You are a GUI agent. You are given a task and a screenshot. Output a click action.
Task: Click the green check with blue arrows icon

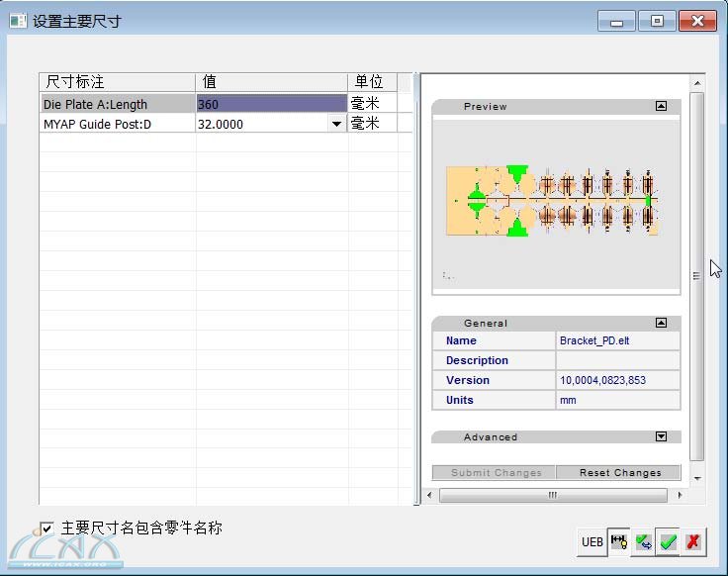tap(643, 542)
